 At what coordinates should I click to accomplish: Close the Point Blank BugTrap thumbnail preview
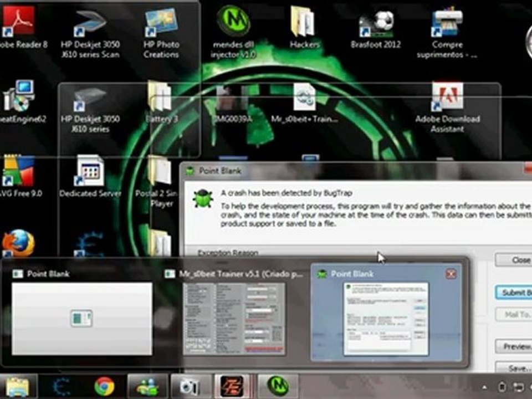pos(451,274)
